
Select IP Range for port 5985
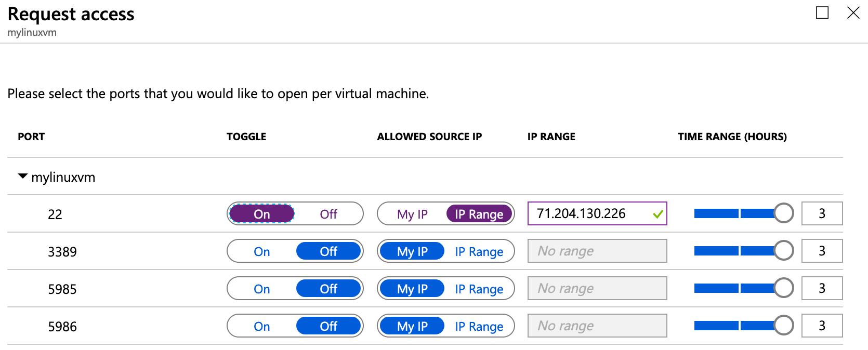click(479, 289)
